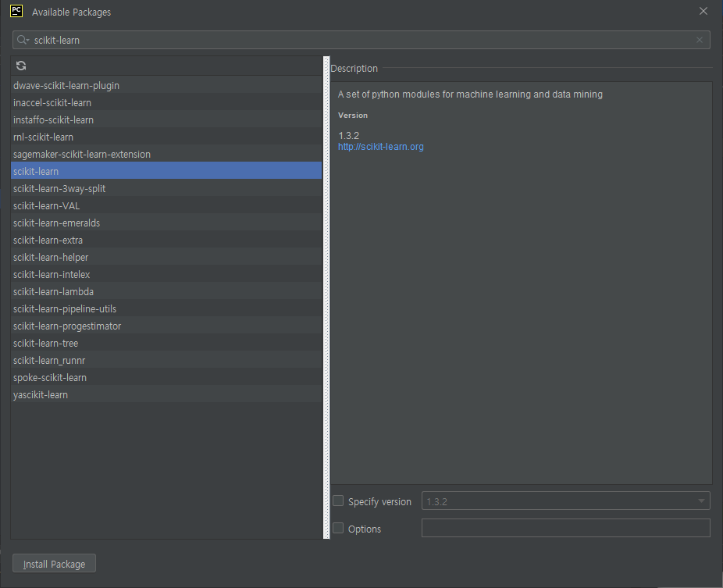Select scikit-learn-extra package

click(x=166, y=240)
